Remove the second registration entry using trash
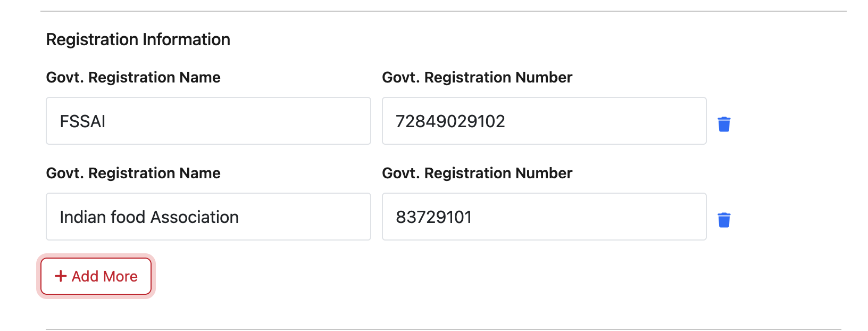 724,220
